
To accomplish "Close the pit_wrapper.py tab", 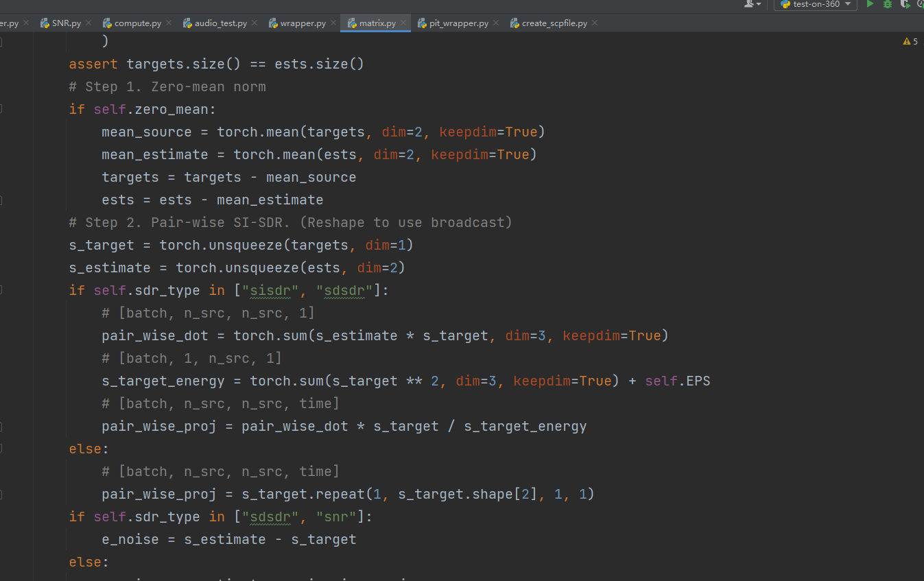I will point(496,22).
